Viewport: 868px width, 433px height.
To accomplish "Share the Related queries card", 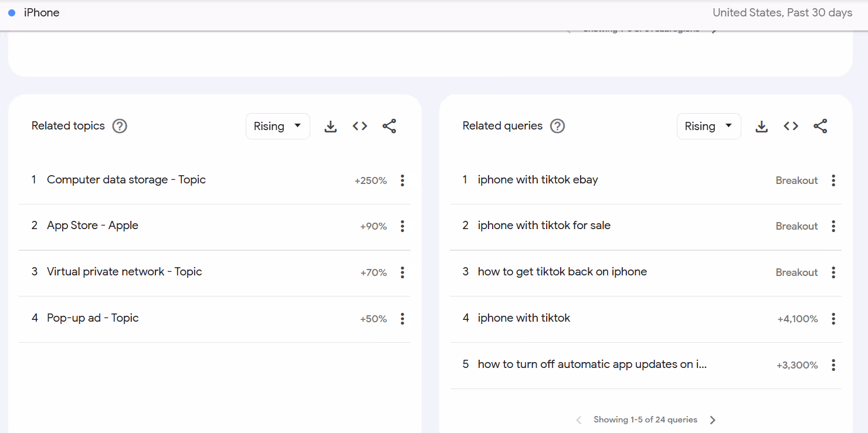I will point(820,126).
